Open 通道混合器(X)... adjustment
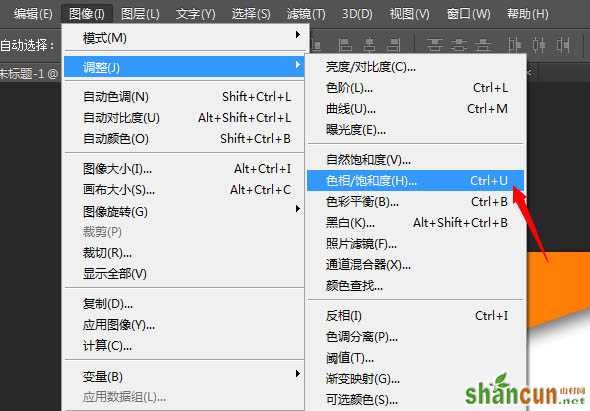Image resolution: width=590 pixels, height=411 pixels. tap(416, 265)
